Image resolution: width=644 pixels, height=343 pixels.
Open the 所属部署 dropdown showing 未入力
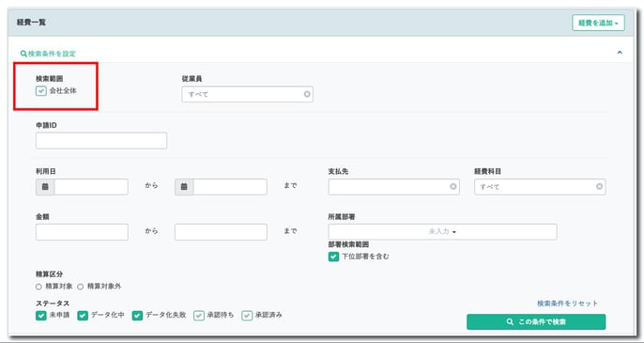(x=442, y=232)
